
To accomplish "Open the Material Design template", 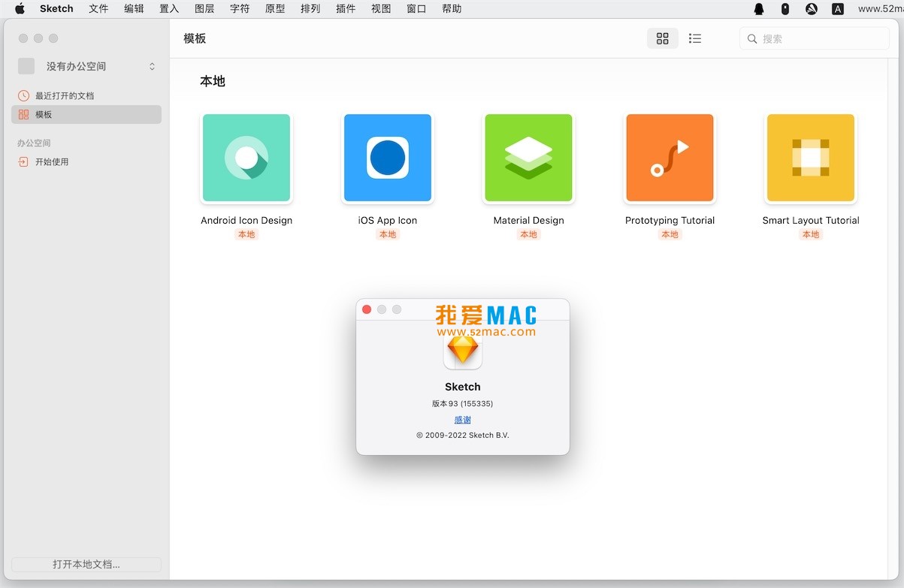I will pos(528,158).
